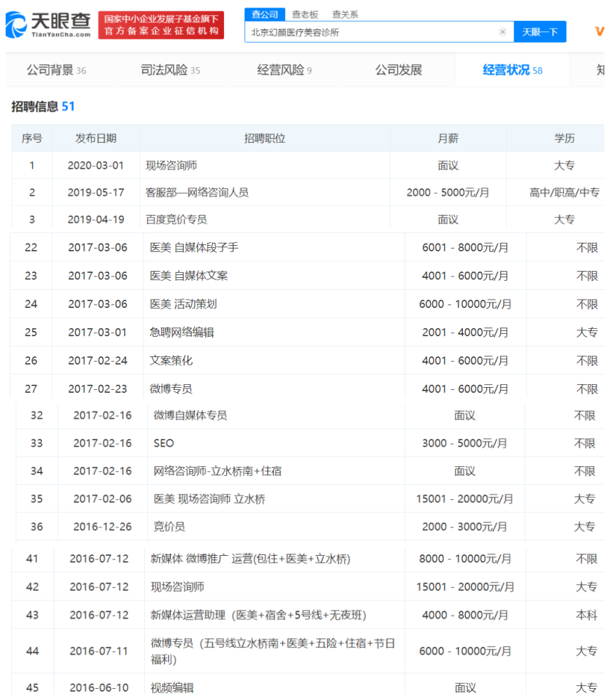Switch to the 查老板 search tab

click(x=305, y=14)
